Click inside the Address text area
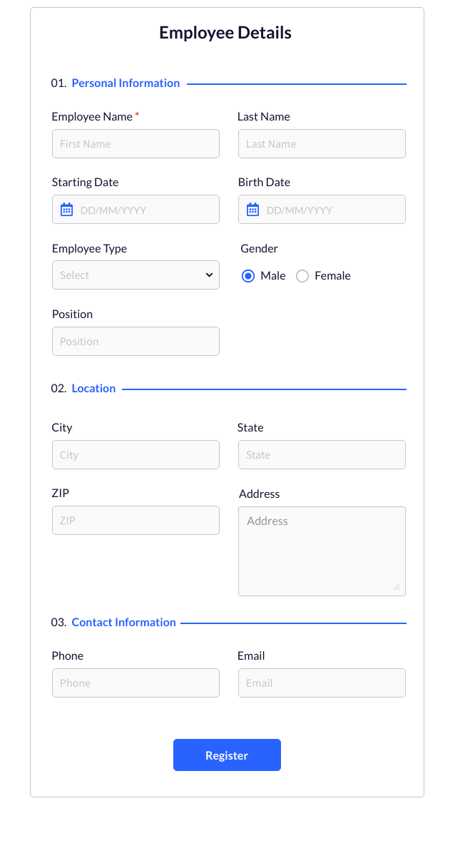This screenshot has width=475, height=868. point(322,551)
